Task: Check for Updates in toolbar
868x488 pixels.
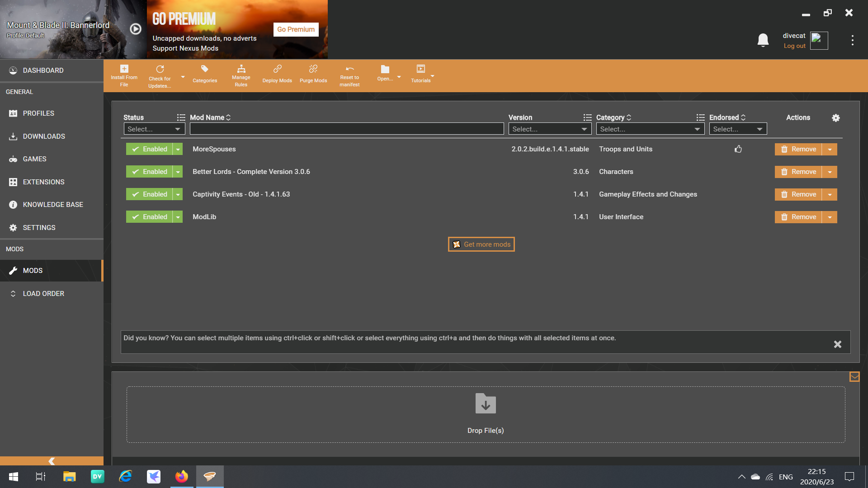Action: pyautogui.click(x=160, y=75)
